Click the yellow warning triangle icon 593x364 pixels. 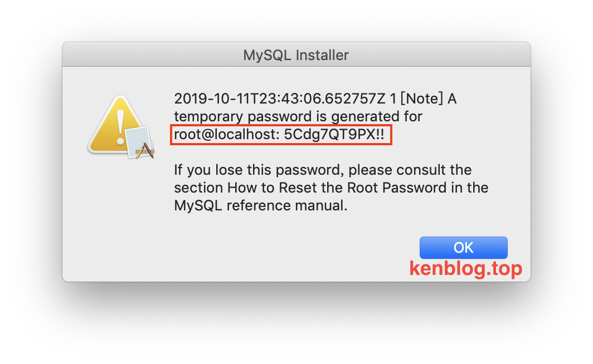click(115, 125)
